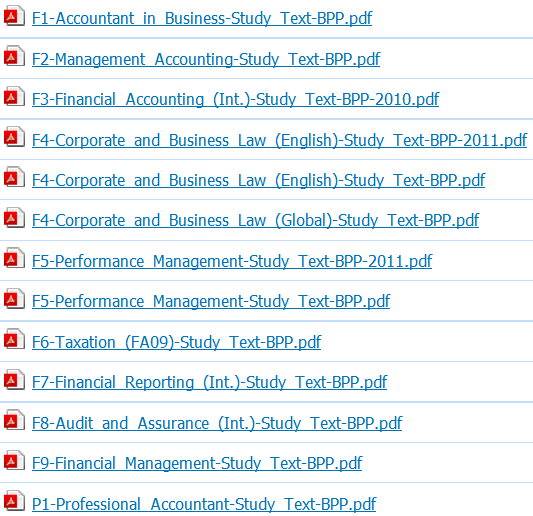The height and width of the screenshot is (516, 533).
Task: Click PDF icon beside P1-Professional Accountant
Action: (14, 501)
